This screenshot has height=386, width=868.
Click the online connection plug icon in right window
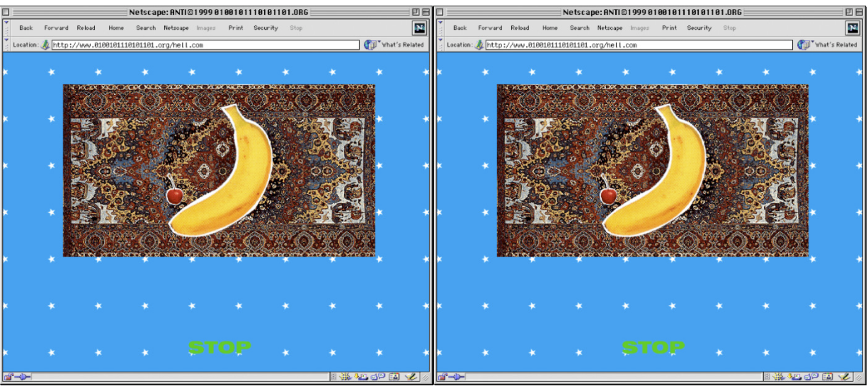457,377
